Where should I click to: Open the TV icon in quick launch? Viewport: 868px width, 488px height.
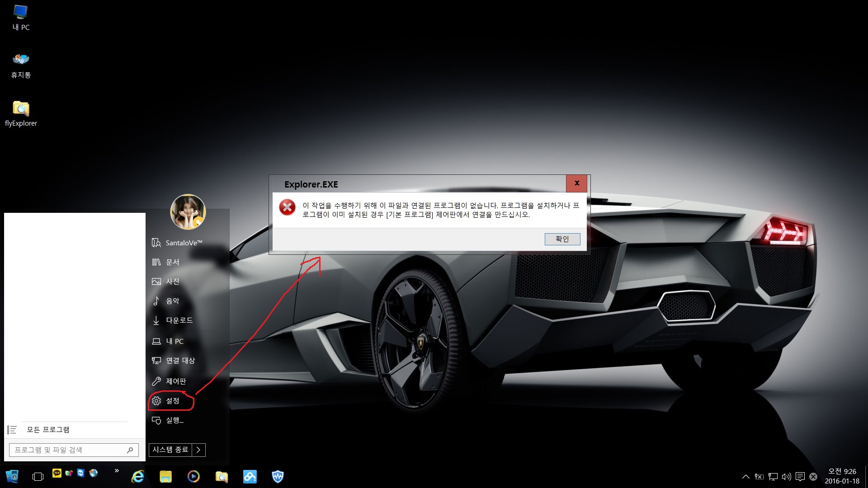click(x=69, y=473)
